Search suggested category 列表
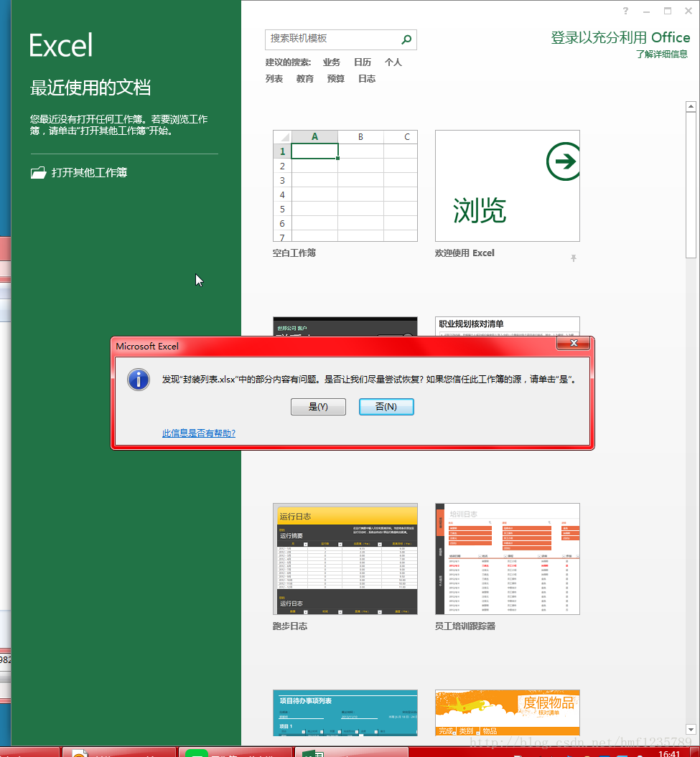The width and height of the screenshot is (700, 757). click(x=274, y=79)
